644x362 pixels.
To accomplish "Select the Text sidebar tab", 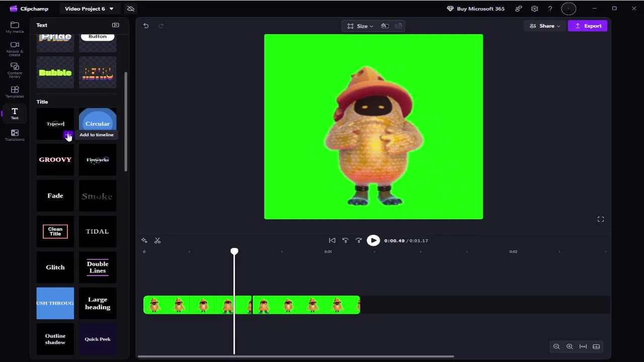I will 15,114.
